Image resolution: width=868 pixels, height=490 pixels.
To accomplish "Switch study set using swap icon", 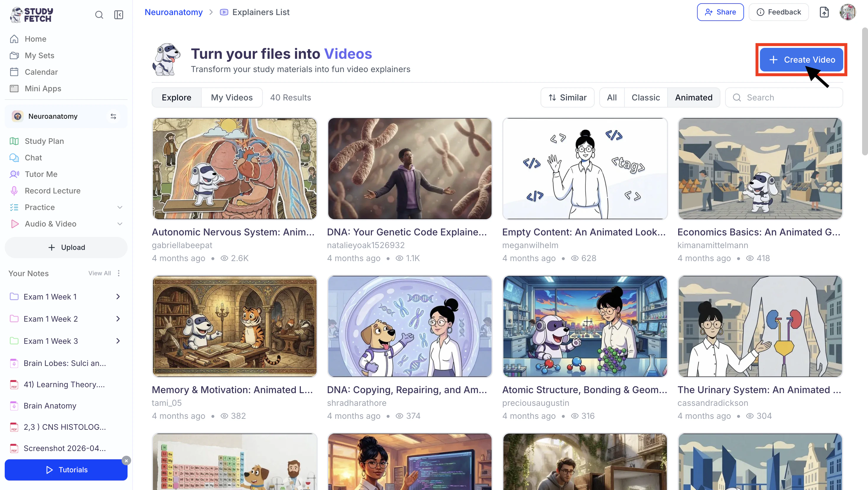I will [113, 116].
